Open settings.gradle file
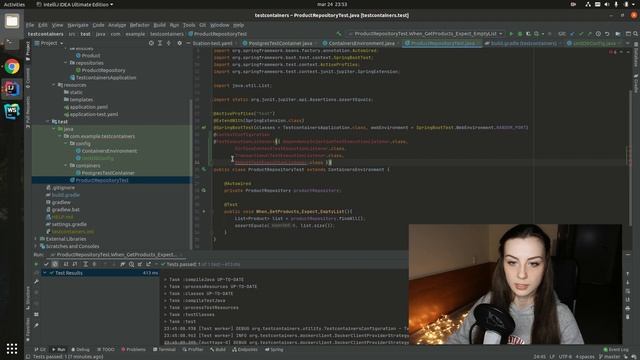 click(x=69, y=224)
